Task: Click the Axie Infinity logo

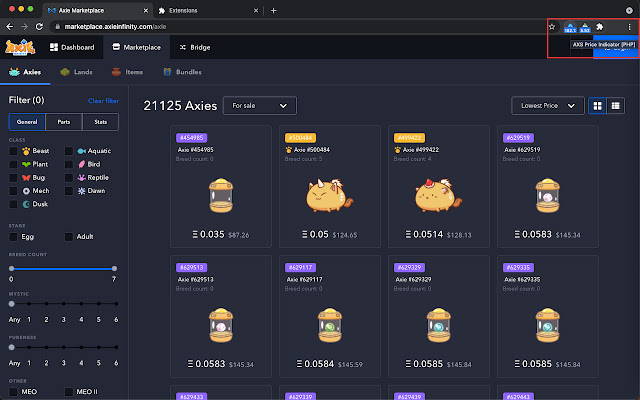Action: pyautogui.click(x=20, y=47)
